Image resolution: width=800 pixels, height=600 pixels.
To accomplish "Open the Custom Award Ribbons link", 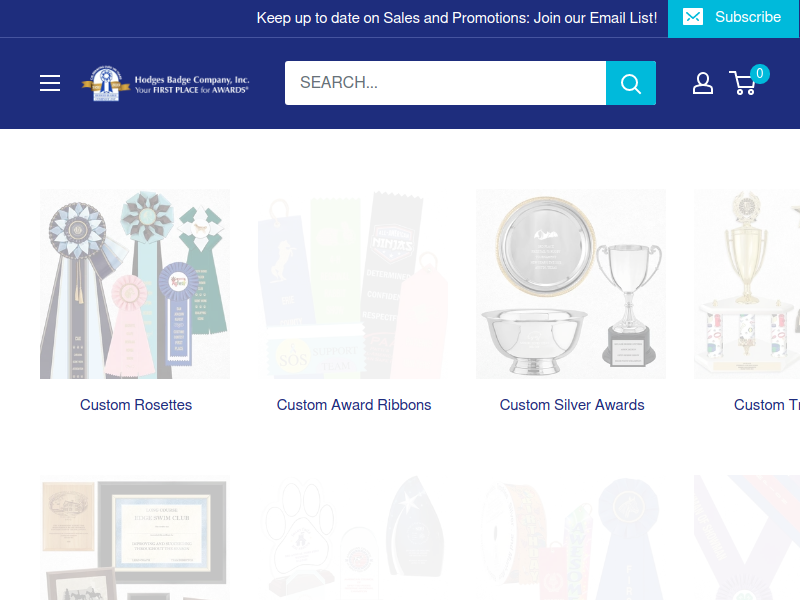I will pyautogui.click(x=354, y=405).
